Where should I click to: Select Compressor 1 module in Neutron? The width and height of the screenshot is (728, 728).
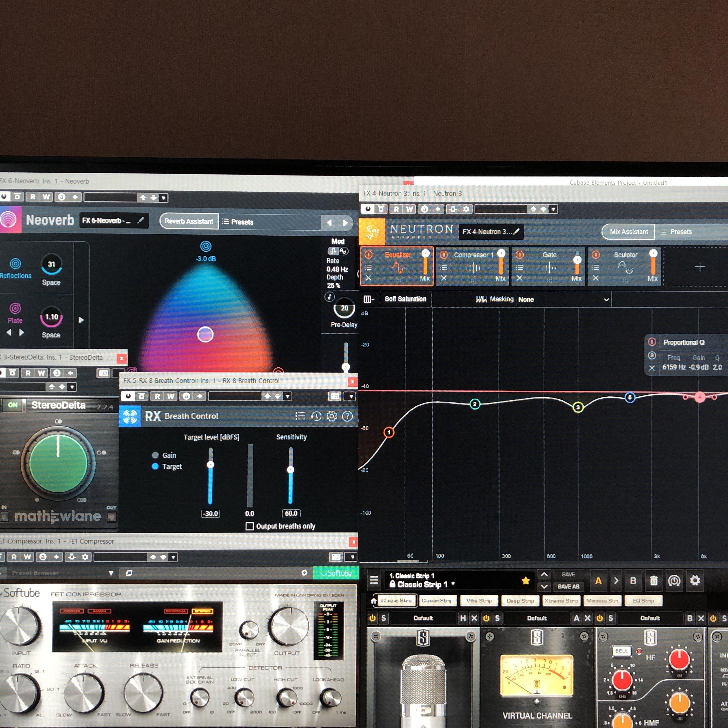[473, 266]
